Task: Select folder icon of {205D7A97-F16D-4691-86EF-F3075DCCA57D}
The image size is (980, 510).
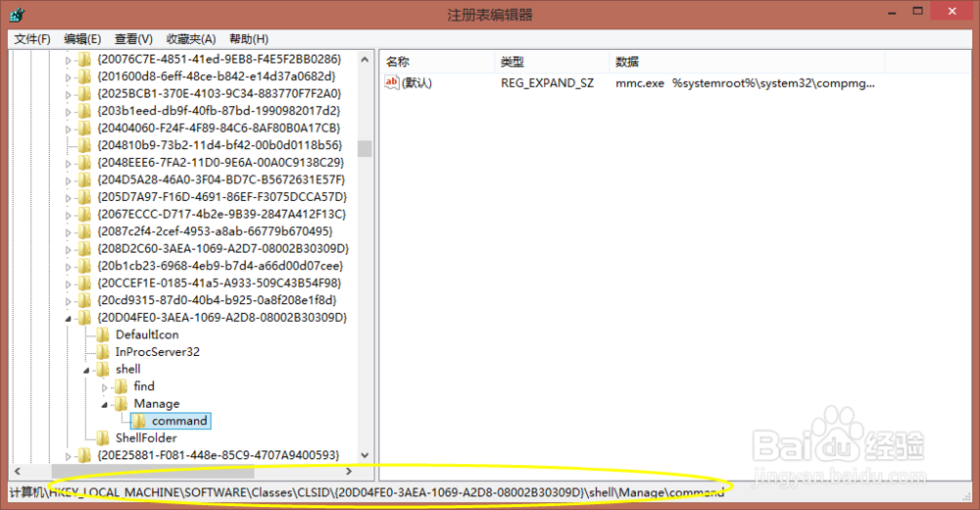Action: coord(84,197)
